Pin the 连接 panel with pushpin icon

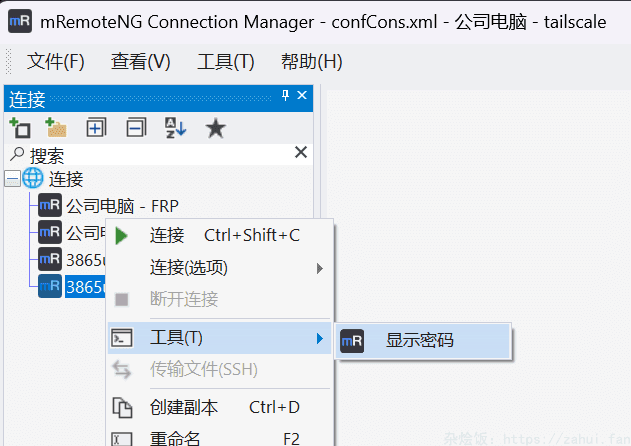pos(286,97)
